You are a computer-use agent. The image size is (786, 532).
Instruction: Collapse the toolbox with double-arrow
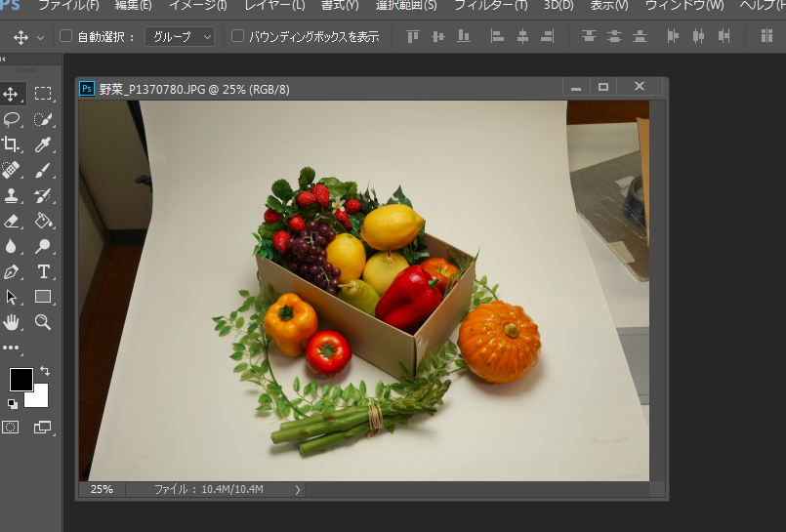(x=3, y=60)
